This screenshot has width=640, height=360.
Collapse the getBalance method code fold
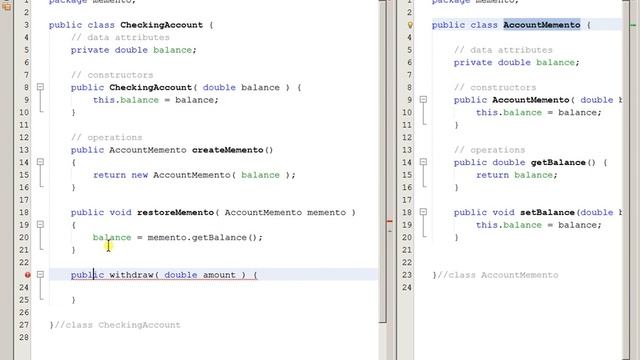coord(423,162)
